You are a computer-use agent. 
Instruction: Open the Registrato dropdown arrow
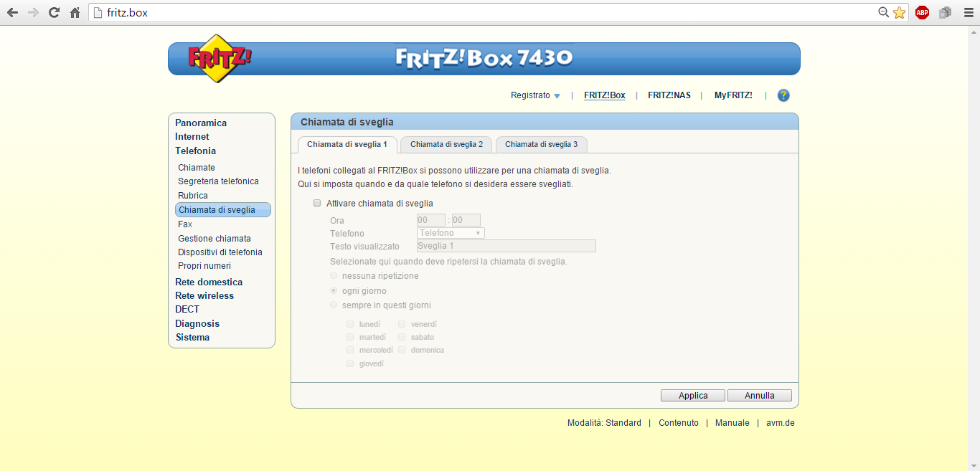pos(557,96)
